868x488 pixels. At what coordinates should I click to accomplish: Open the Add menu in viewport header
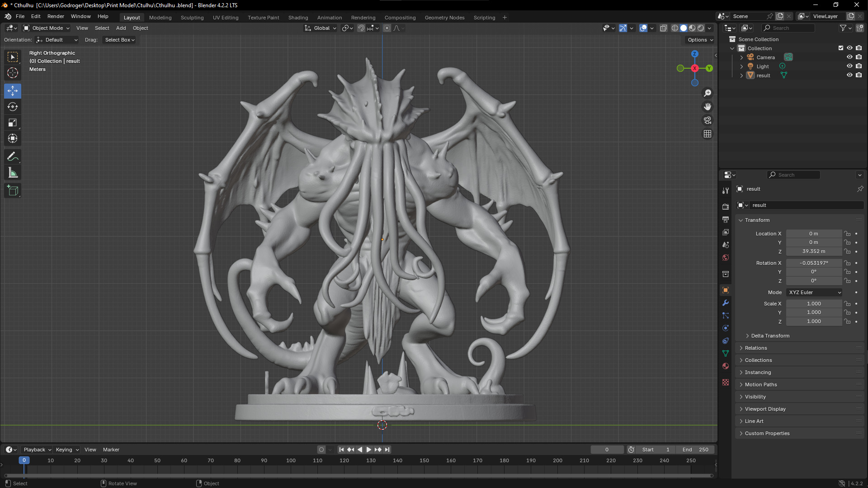click(x=121, y=28)
